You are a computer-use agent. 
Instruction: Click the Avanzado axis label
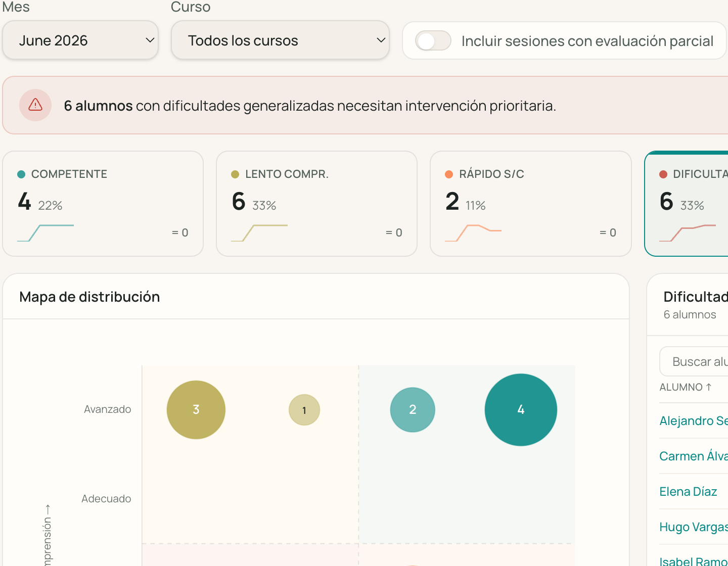tap(107, 409)
